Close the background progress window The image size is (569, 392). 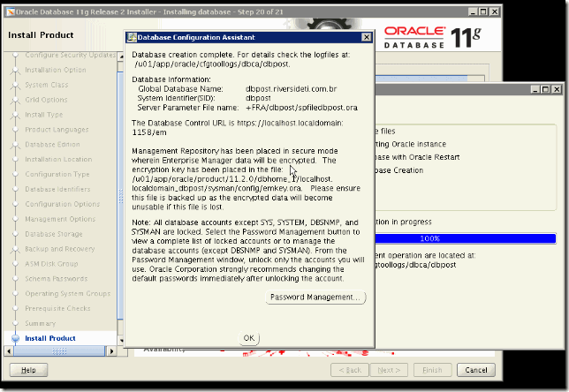[557, 89]
